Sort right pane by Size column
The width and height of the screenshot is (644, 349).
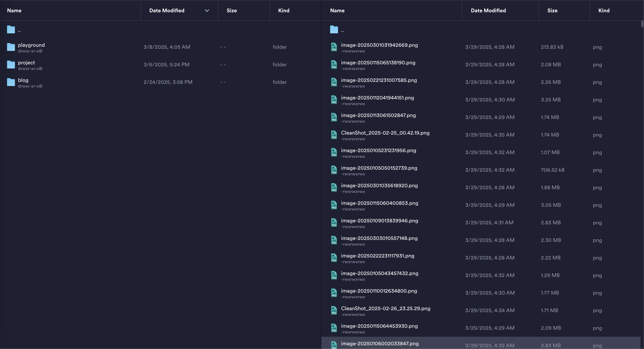pos(552,11)
